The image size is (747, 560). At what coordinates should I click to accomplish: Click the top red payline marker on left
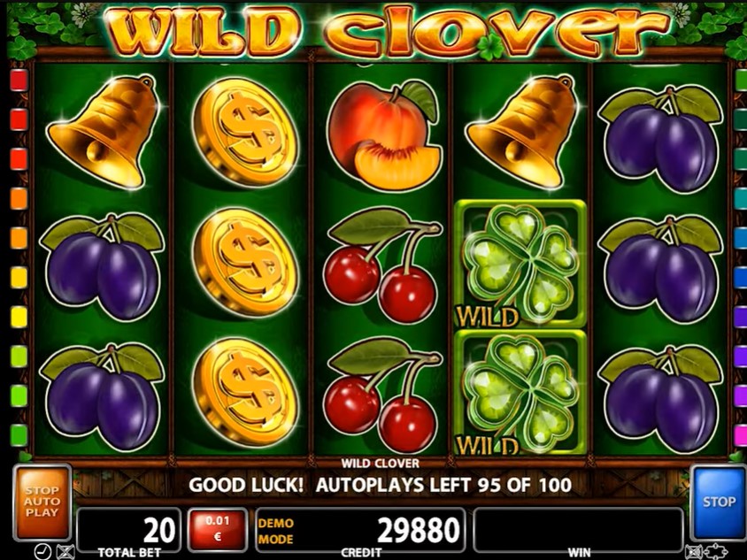click(x=19, y=80)
